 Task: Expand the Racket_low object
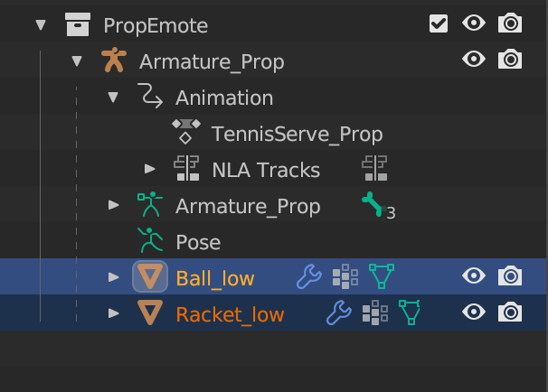pos(113,313)
